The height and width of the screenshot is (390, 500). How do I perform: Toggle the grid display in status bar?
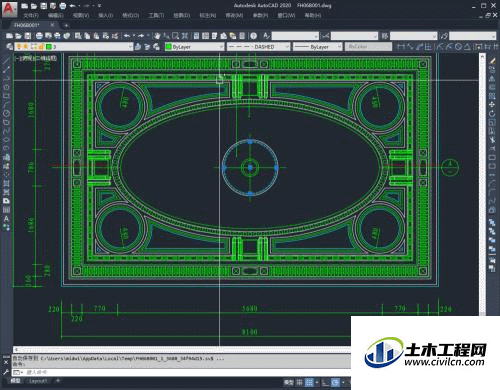point(300,382)
